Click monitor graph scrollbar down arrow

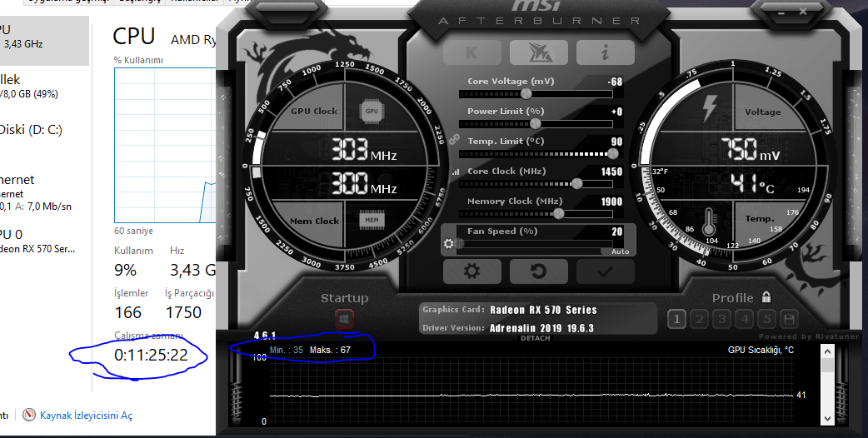tap(827, 418)
